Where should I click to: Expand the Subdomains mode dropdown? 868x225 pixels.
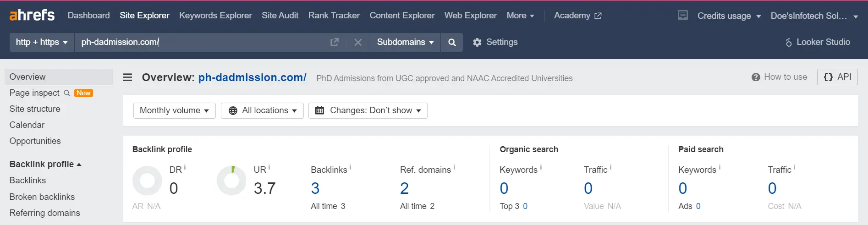pyautogui.click(x=405, y=42)
